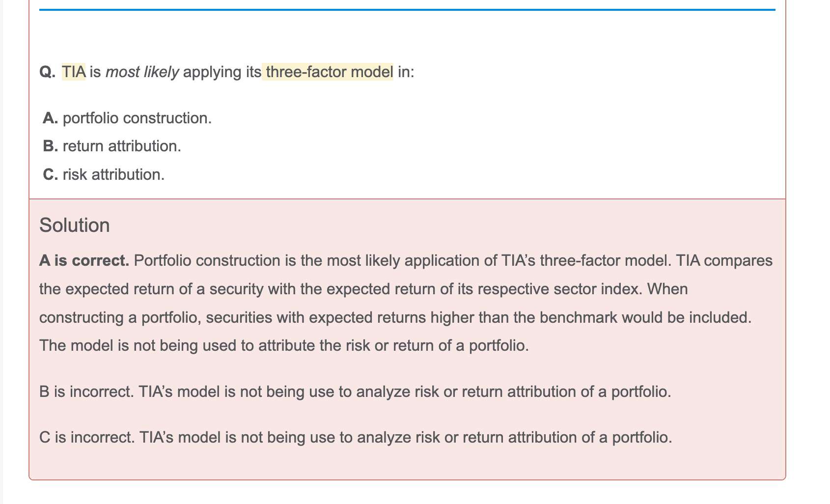Select answer B return attribution
830x504 pixels.
pos(122,146)
